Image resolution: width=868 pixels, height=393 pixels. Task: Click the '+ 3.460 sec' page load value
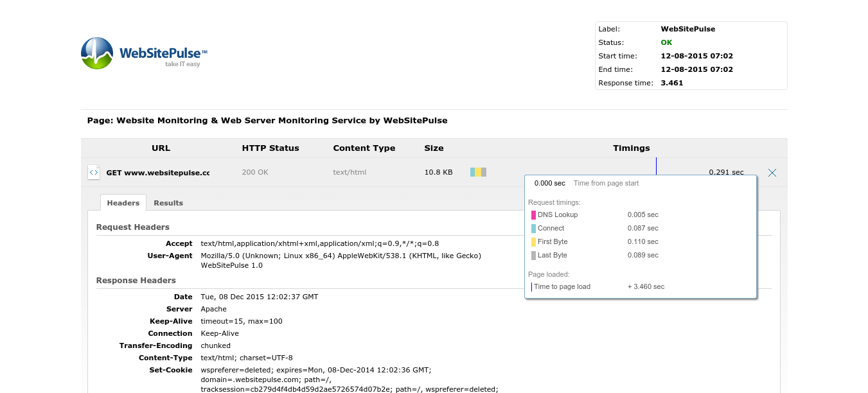[x=646, y=286]
